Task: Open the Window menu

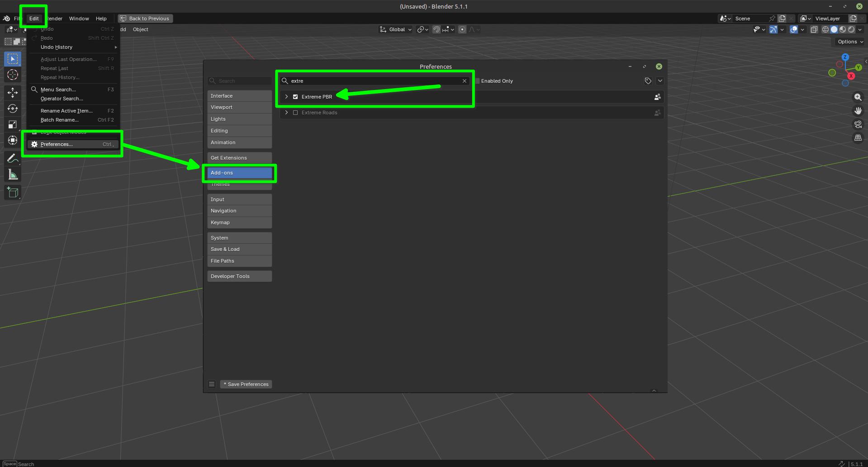Action: click(x=79, y=19)
